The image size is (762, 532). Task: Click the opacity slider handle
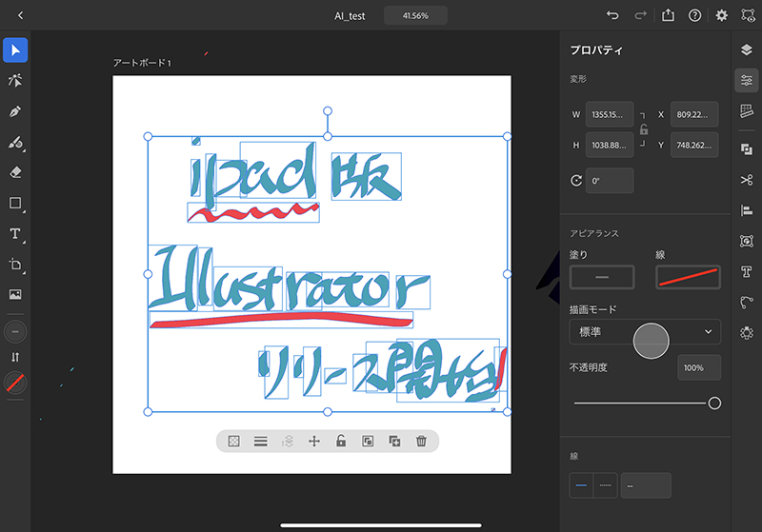point(714,403)
